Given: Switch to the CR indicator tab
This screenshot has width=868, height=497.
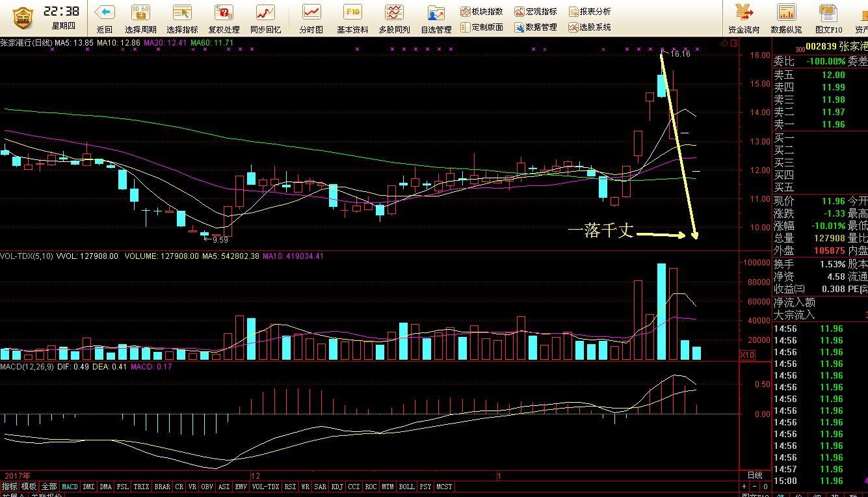Looking at the screenshot, I should coord(179,487).
